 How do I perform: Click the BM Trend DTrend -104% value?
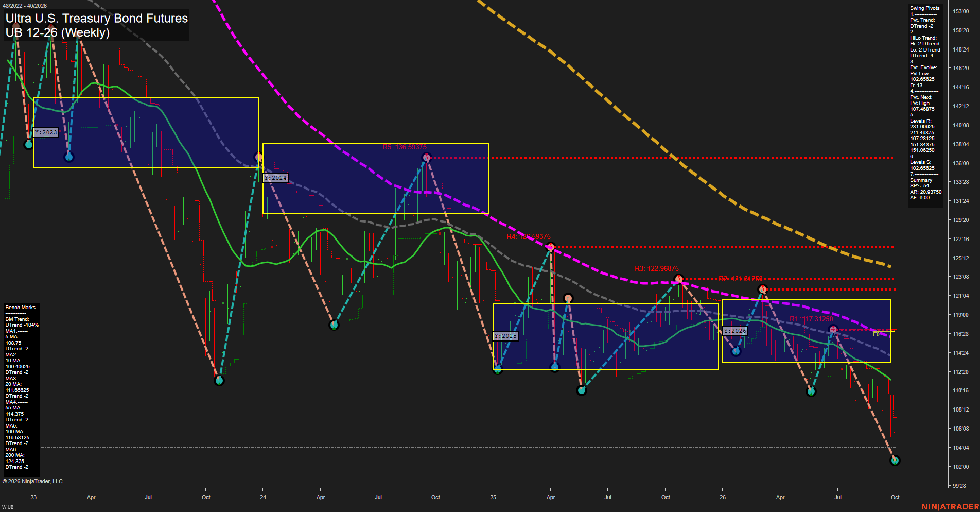22,325
